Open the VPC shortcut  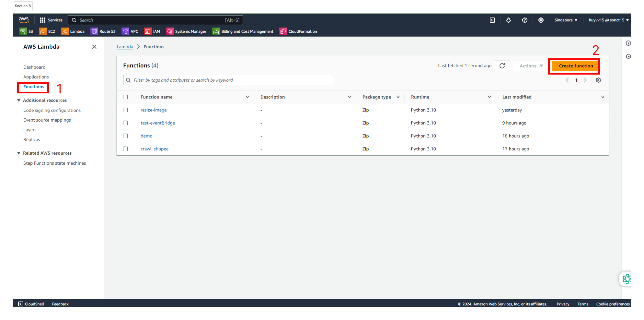click(130, 31)
